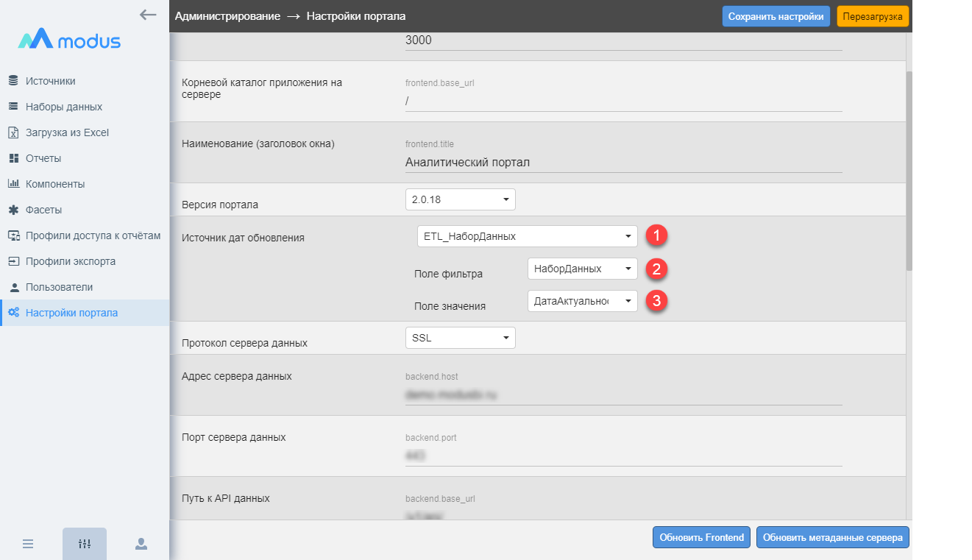Open the user profile icon at sidebar bottom
Viewport: 972px width, 560px height.
(x=141, y=544)
